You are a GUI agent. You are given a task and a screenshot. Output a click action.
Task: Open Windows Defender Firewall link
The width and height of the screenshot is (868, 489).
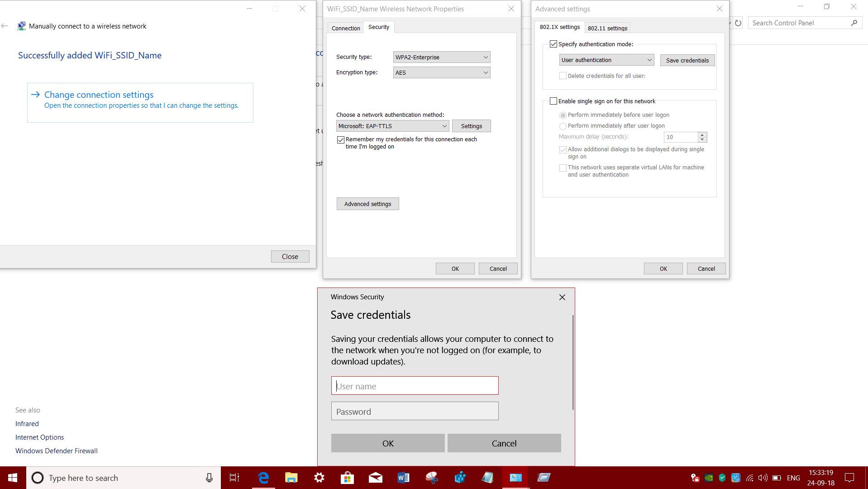[x=57, y=451]
